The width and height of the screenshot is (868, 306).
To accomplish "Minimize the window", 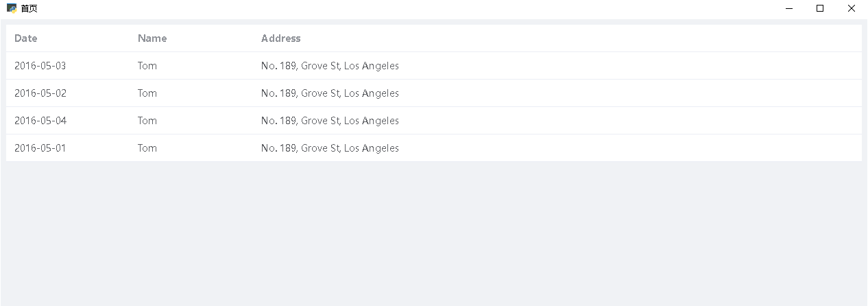I will pos(788,9).
